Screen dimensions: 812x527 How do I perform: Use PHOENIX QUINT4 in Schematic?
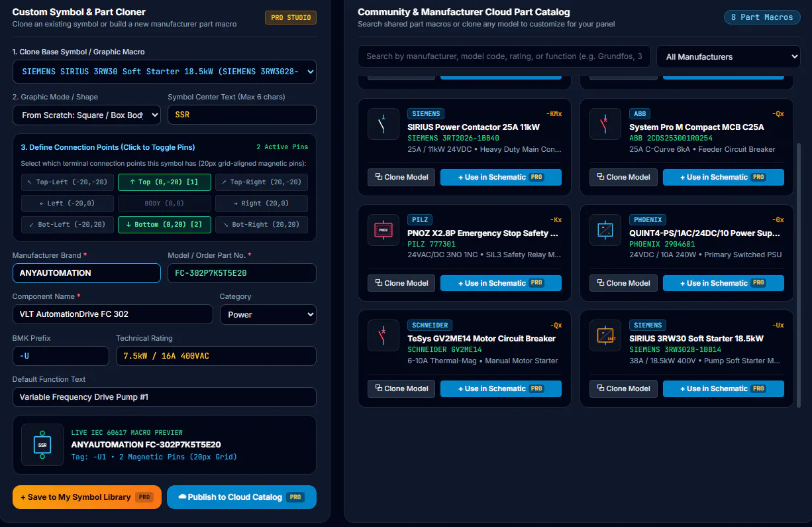[x=723, y=283]
